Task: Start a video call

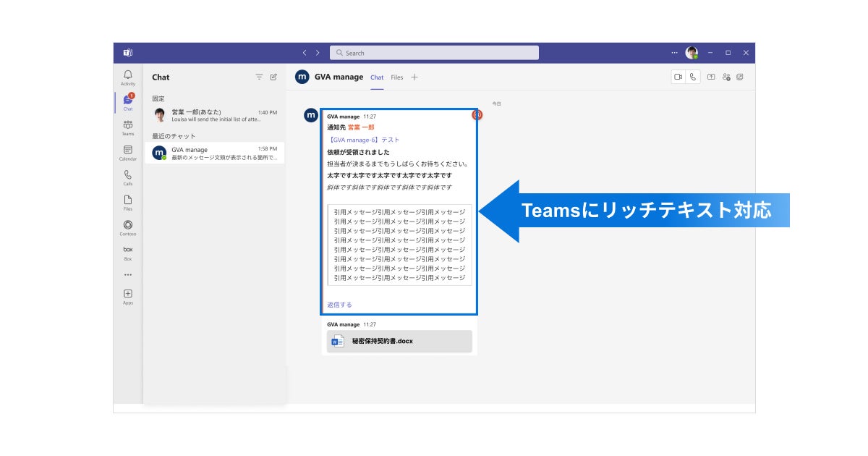Action: click(678, 77)
